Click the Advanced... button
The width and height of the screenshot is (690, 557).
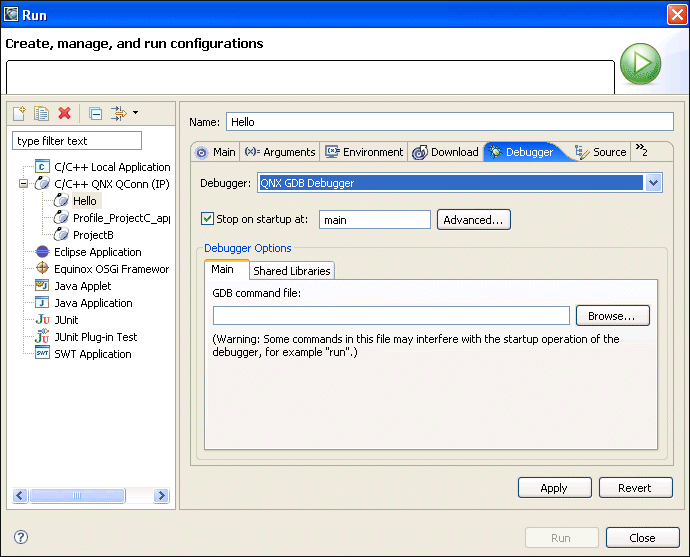(474, 220)
